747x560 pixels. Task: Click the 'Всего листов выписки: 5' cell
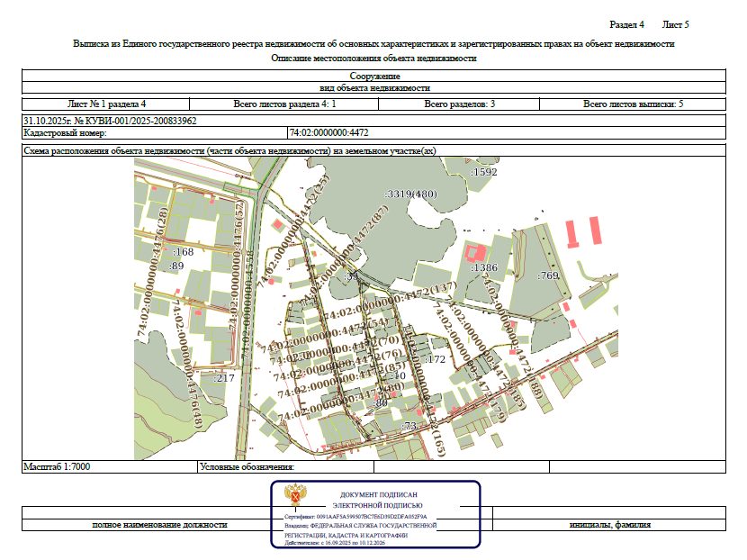633,104
